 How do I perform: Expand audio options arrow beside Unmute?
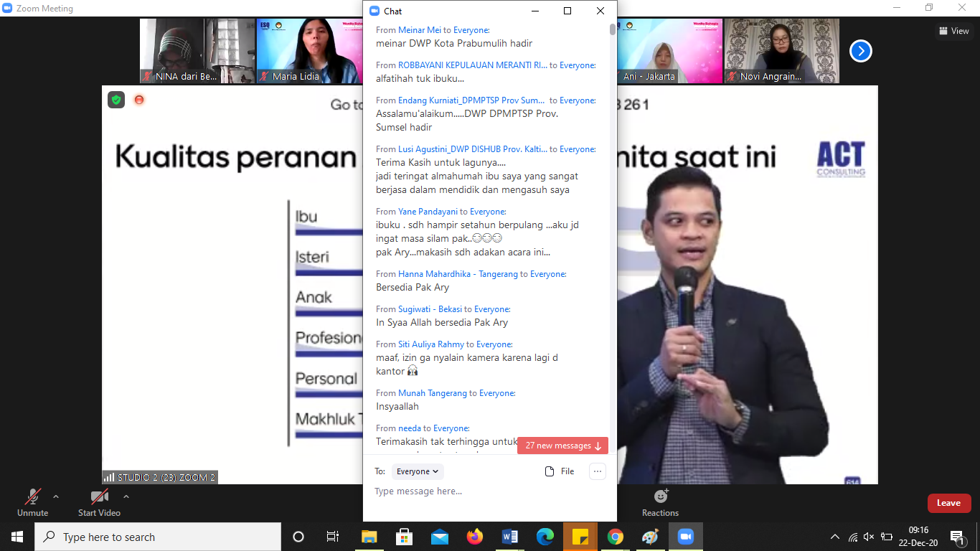[x=56, y=496]
